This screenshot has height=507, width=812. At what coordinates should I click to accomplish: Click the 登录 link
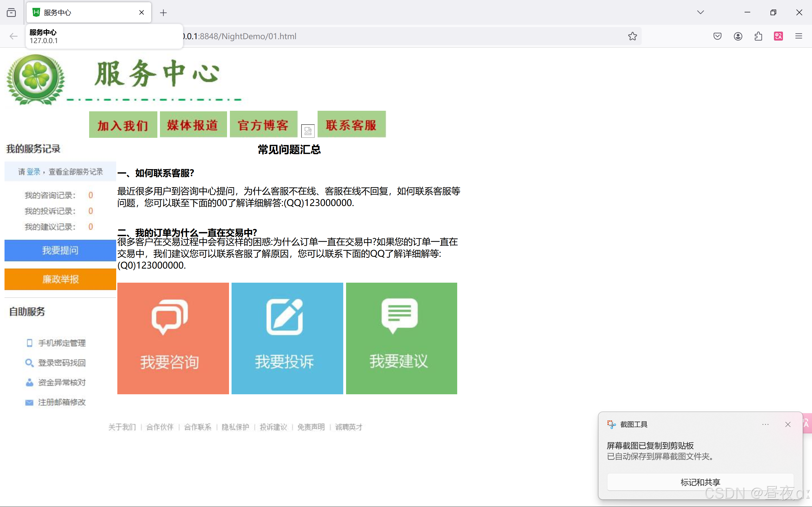(33, 172)
